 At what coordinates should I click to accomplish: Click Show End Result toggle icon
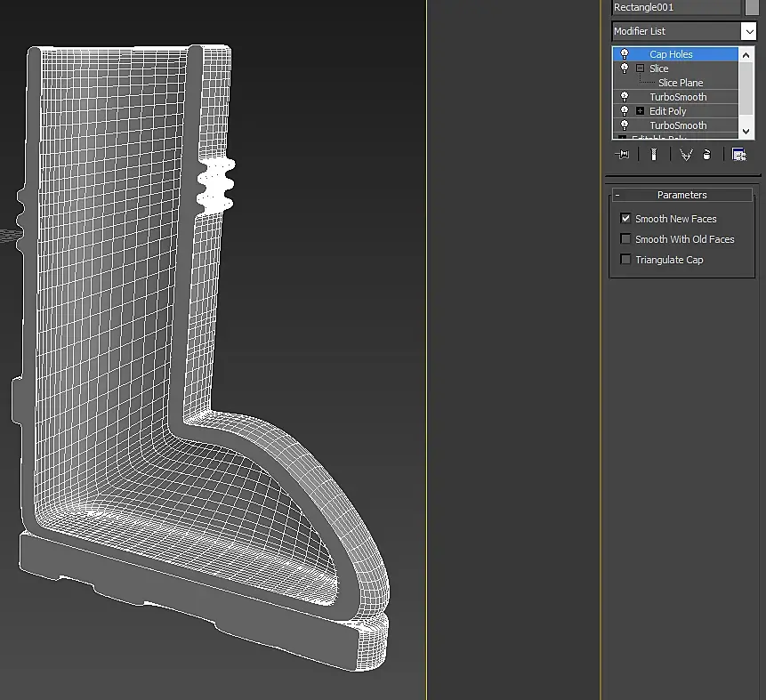coord(654,155)
